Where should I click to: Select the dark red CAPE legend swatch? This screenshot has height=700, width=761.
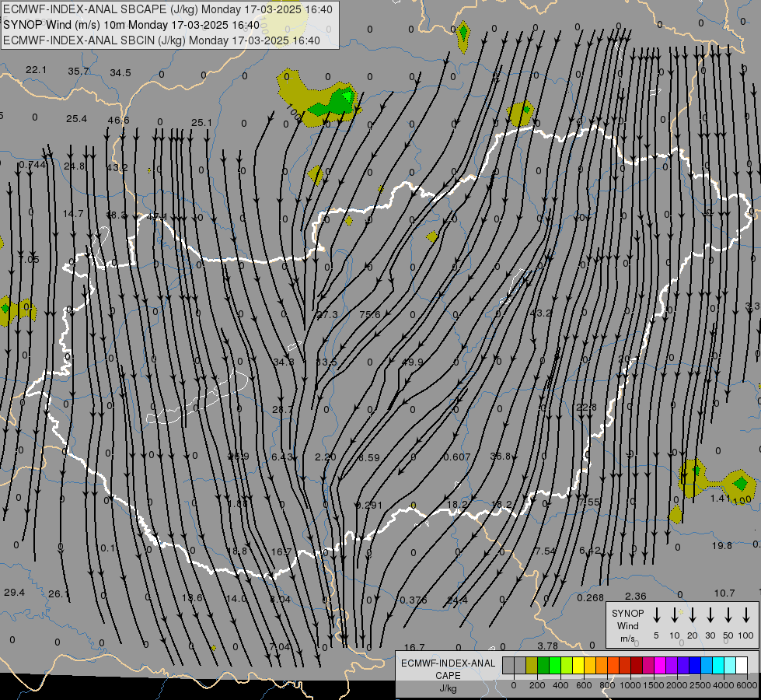pyautogui.click(x=637, y=666)
